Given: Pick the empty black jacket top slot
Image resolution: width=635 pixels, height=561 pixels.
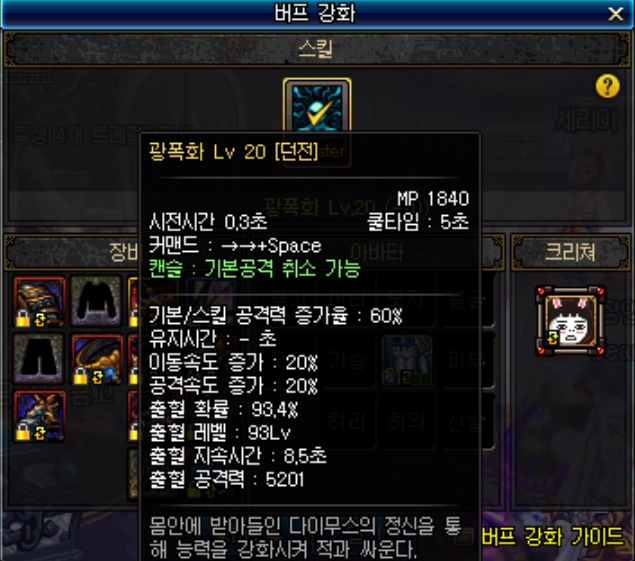Looking at the screenshot, I should [96, 301].
